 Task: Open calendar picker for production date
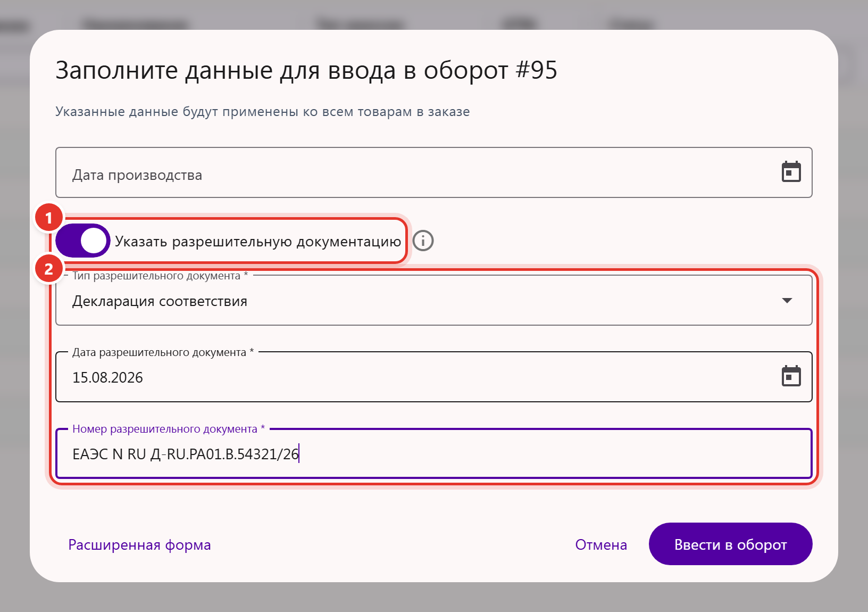click(791, 172)
